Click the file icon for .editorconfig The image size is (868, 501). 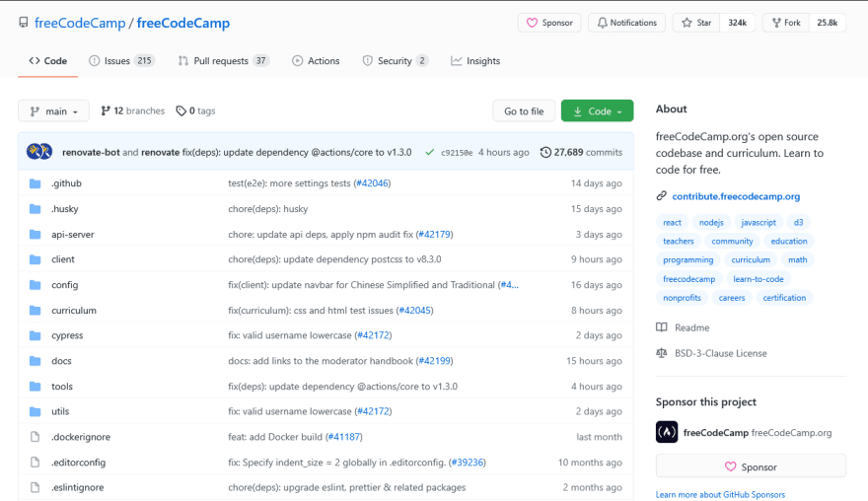(35, 463)
